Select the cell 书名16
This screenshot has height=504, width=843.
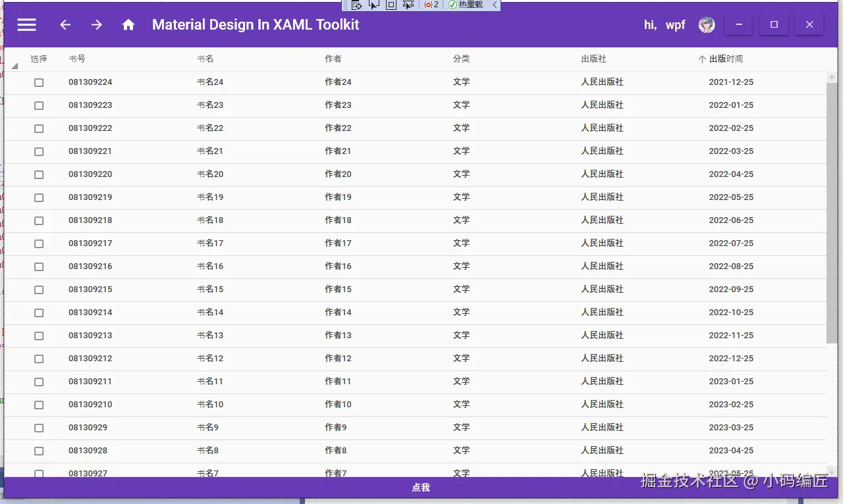210,266
